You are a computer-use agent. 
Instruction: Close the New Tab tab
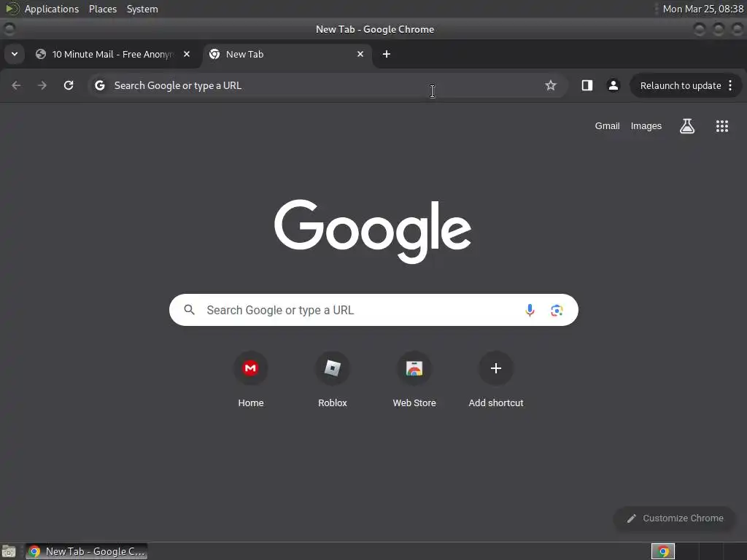pyautogui.click(x=360, y=54)
